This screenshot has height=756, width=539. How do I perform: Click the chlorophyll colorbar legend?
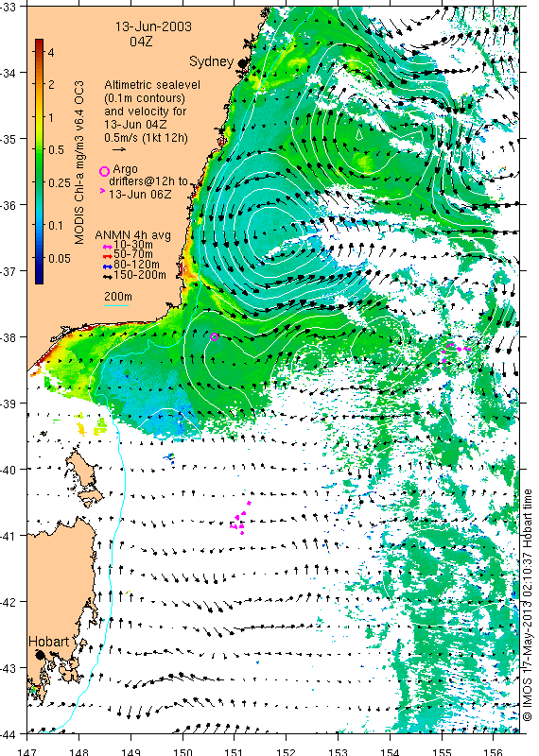pyautogui.click(x=39, y=161)
